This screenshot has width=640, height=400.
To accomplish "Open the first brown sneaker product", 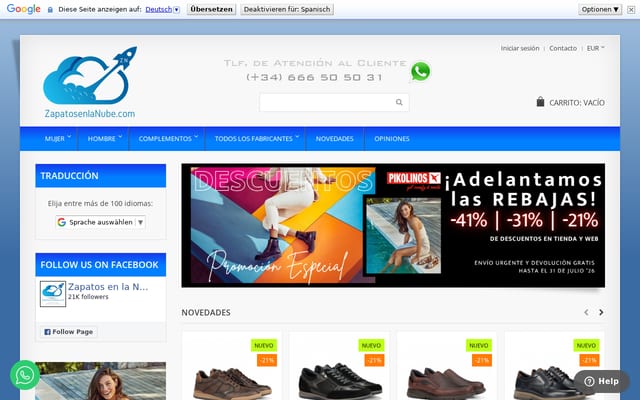I will pos(232,384).
